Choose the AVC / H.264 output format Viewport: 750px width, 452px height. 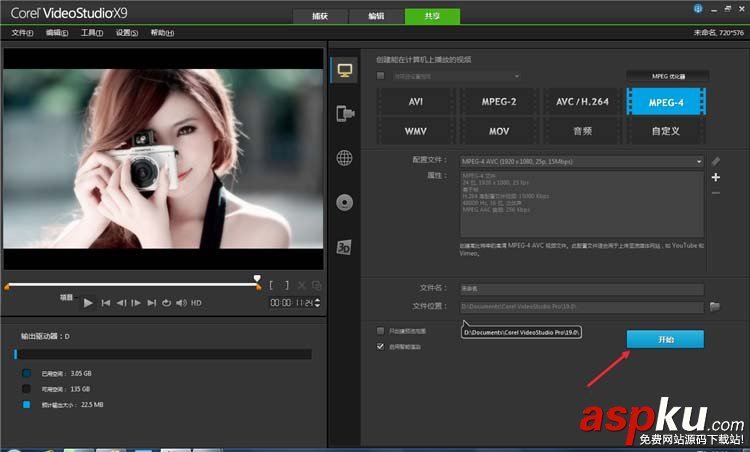[x=582, y=101]
